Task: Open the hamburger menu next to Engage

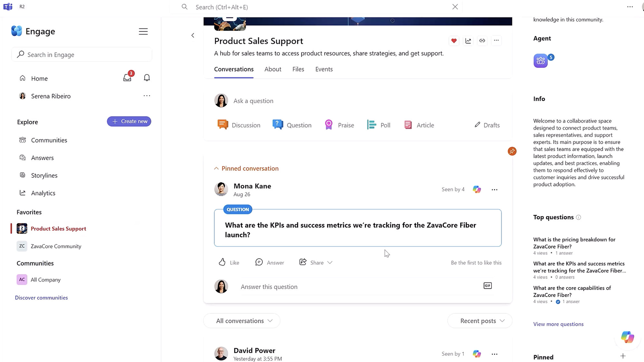Action: click(x=143, y=32)
